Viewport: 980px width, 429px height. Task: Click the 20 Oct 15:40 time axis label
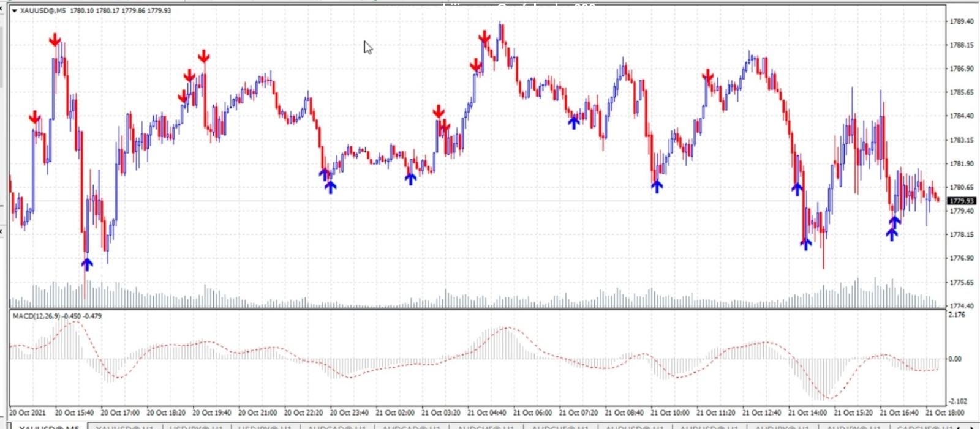click(74, 412)
